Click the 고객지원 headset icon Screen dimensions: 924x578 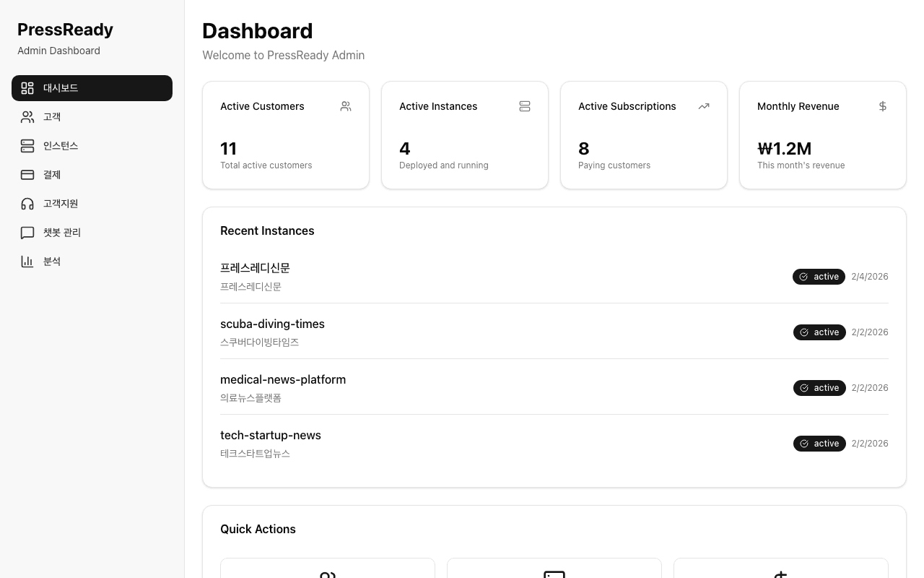(27, 204)
